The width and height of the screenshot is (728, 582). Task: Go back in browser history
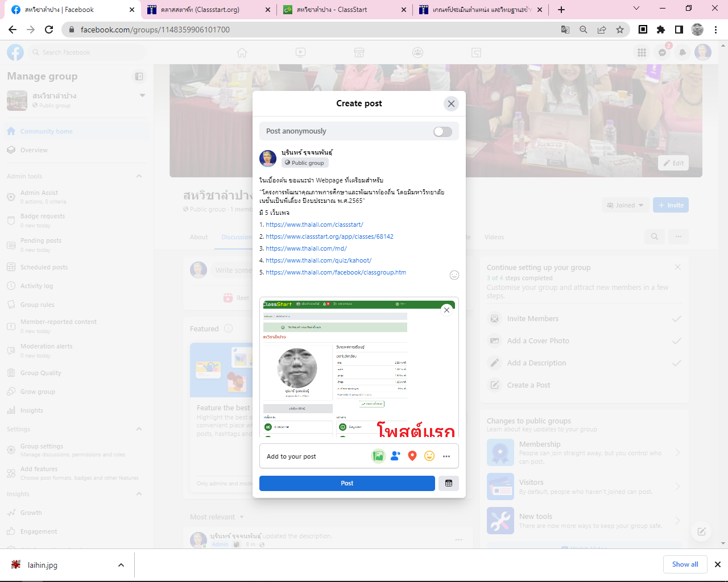(x=12, y=30)
